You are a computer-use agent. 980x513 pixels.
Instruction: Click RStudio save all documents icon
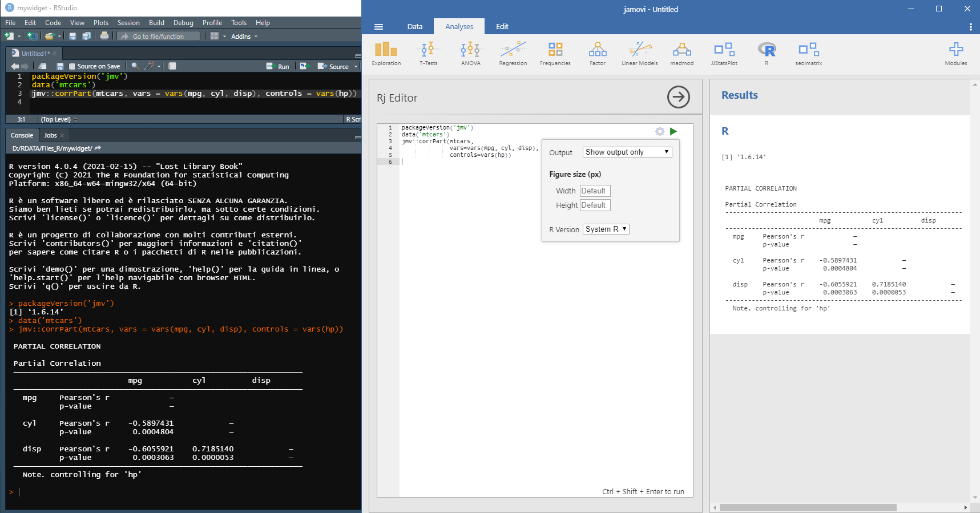pos(86,36)
